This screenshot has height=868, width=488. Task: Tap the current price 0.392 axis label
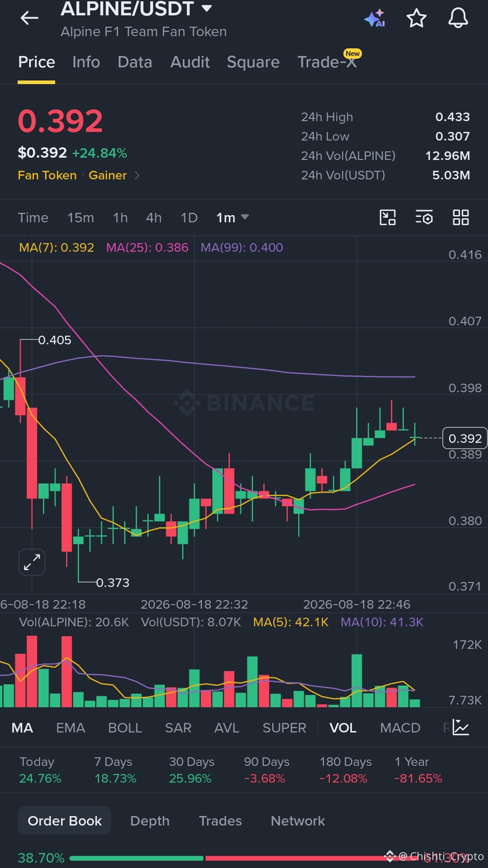coord(465,438)
